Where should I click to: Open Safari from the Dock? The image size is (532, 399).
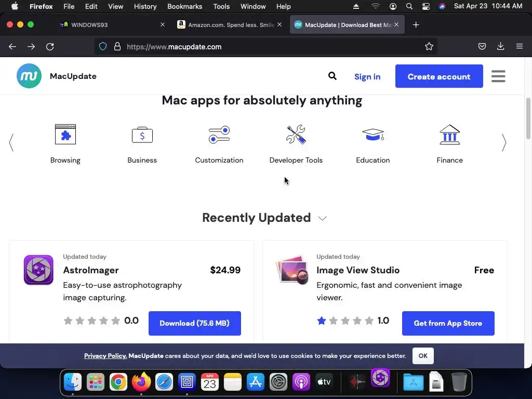click(164, 382)
